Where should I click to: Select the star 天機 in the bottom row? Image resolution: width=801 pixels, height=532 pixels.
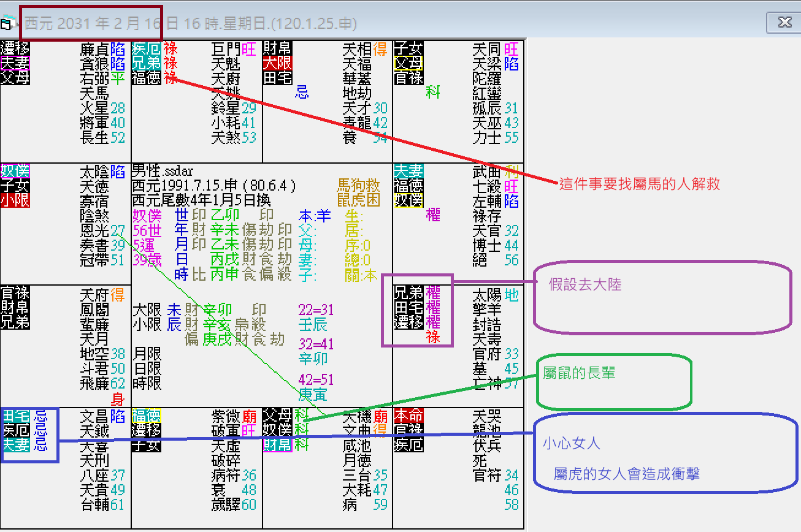357,416
